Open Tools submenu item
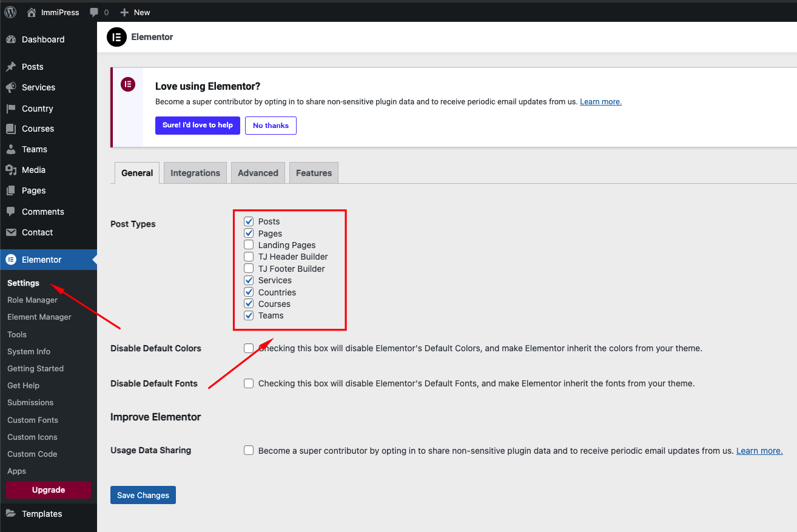This screenshot has height=532, width=797. [17, 334]
